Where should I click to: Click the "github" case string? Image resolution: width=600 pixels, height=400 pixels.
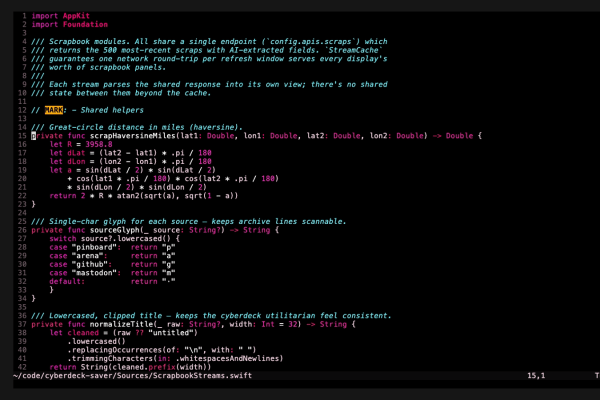point(90,264)
